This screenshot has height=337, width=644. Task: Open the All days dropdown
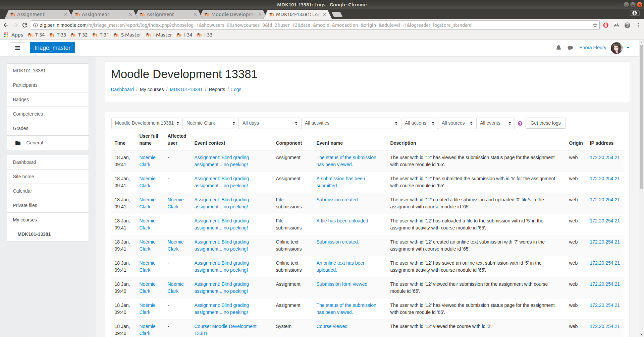tap(270, 123)
